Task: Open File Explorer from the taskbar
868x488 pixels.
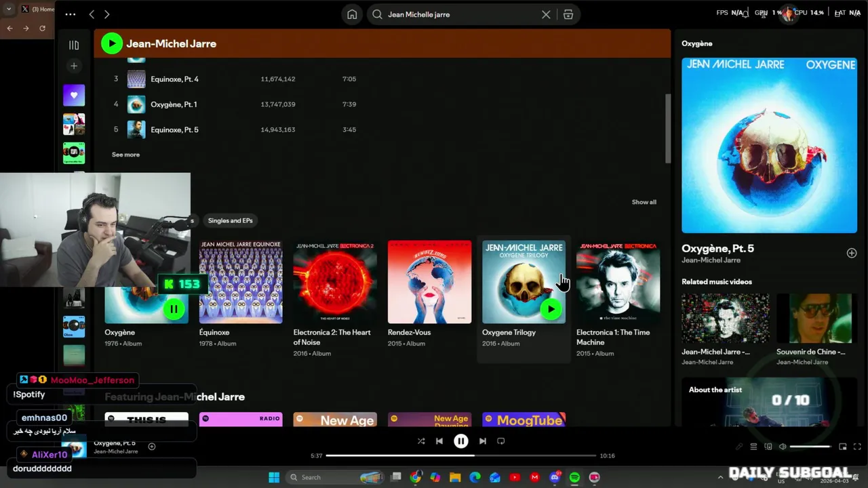Action: (456, 477)
